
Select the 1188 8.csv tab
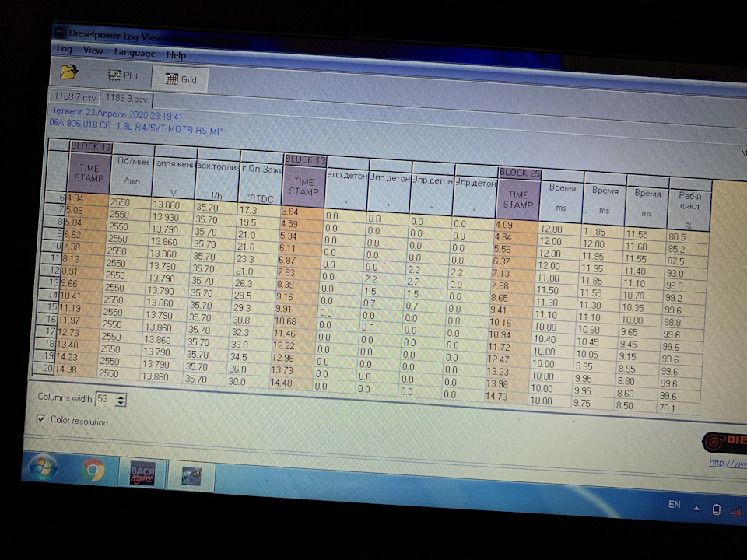(126, 99)
